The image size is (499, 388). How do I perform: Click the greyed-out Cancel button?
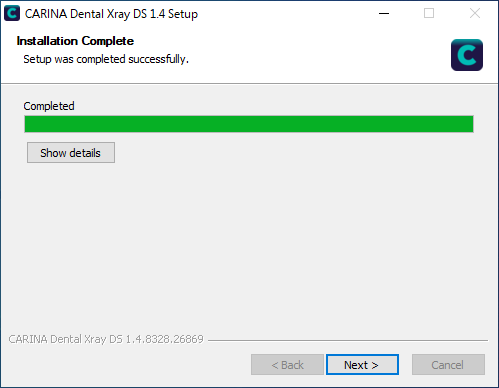click(x=448, y=365)
